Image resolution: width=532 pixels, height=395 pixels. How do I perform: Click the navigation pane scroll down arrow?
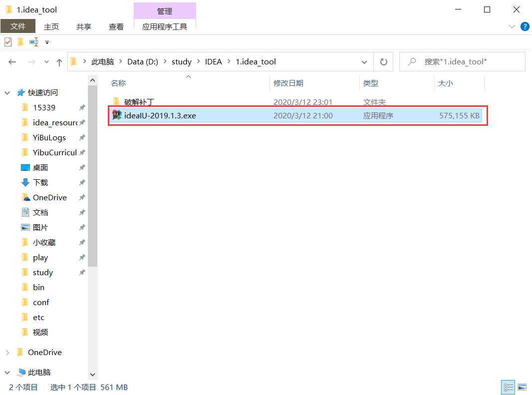click(x=92, y=375)
